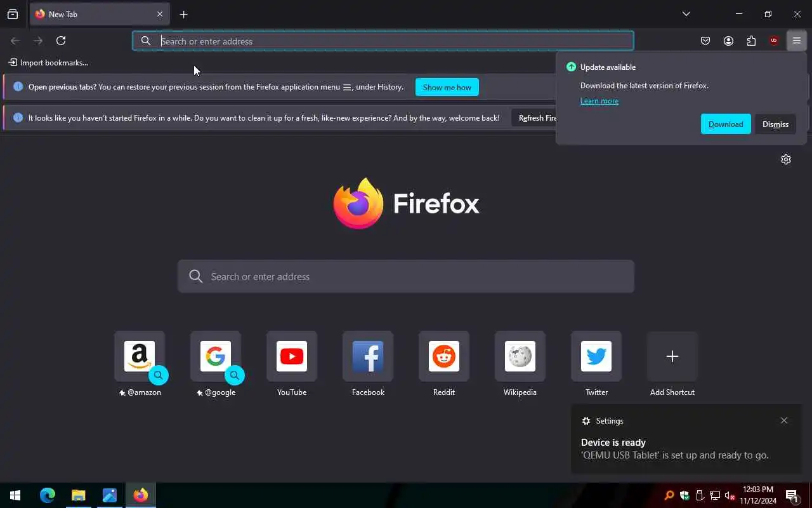Open the search tray icon

pyautogui.click(x=669, y=495)
